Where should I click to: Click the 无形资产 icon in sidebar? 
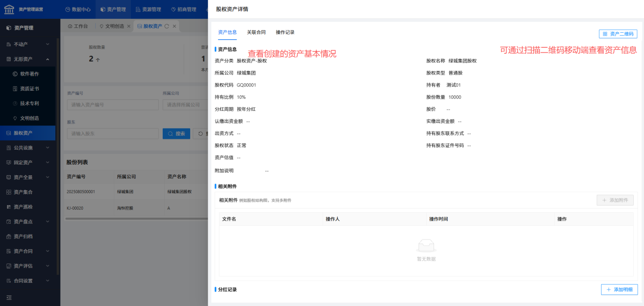(x=9, y=59)
